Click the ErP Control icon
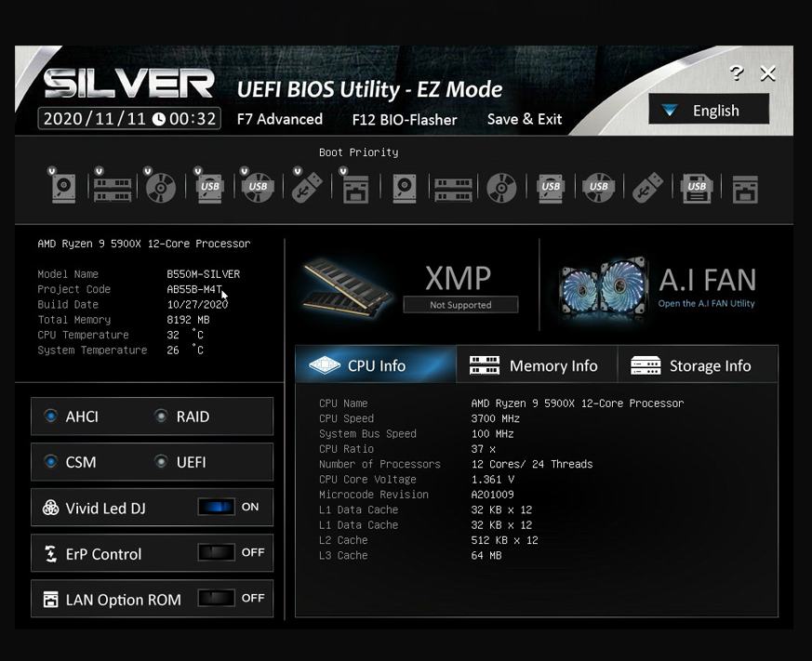Image resolution: width=812 pixels, height=661 pixels. click(50, 553)
